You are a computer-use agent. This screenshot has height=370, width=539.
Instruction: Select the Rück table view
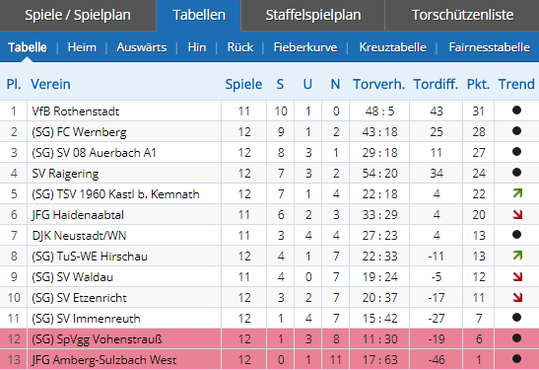[240, 47]
